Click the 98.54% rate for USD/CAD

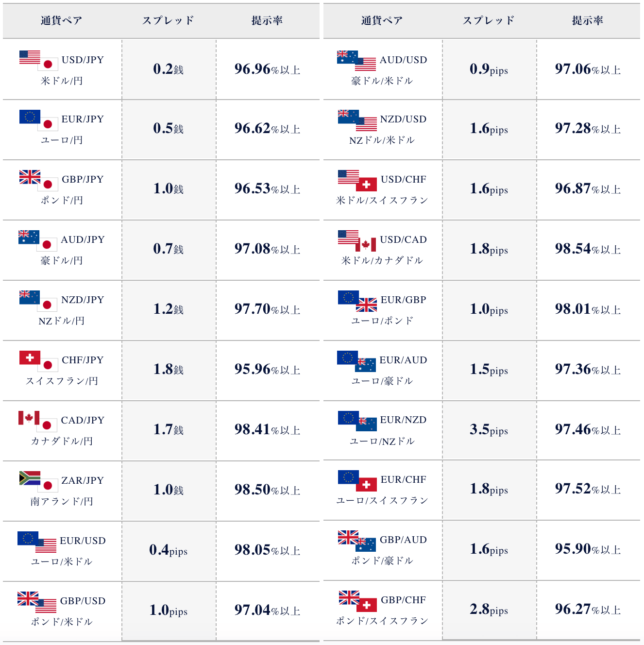pos(588,249)
